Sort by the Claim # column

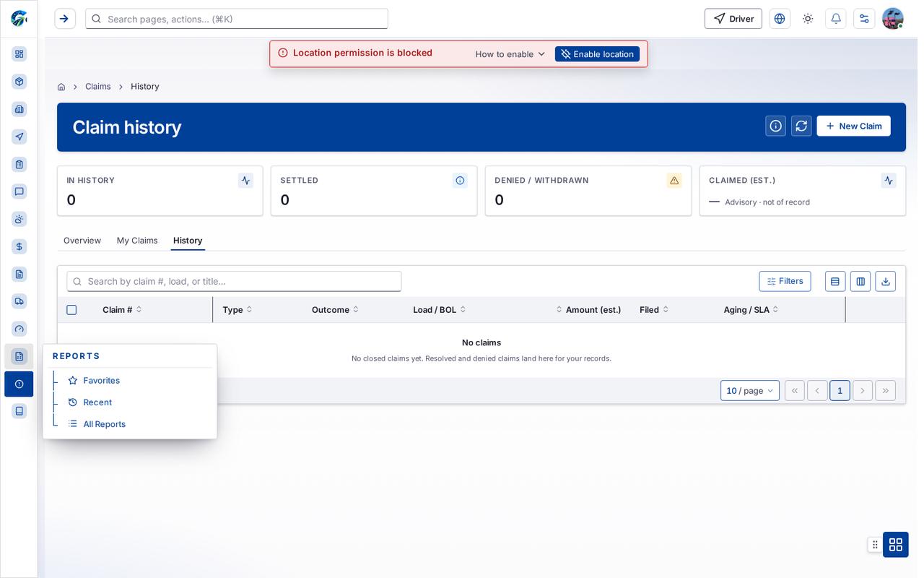122,310
